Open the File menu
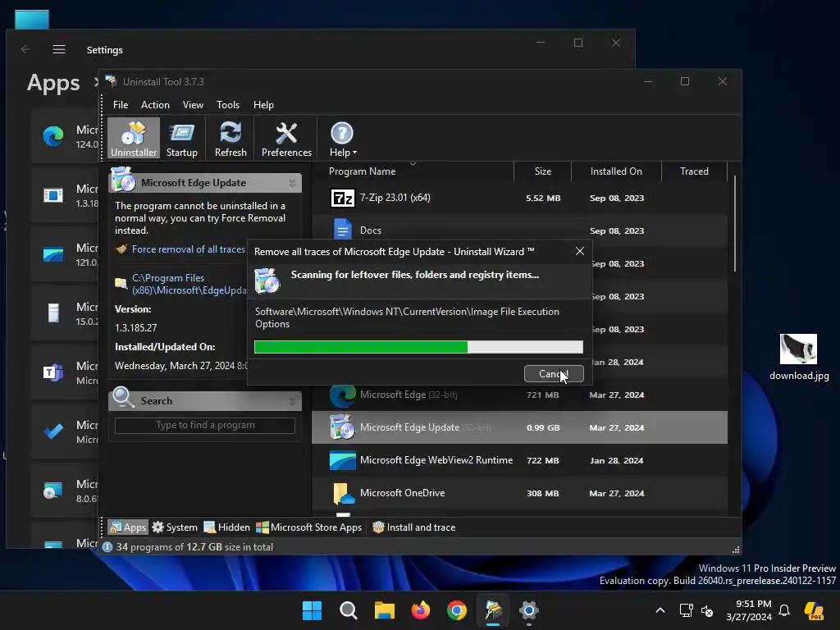 coord(121,105)
